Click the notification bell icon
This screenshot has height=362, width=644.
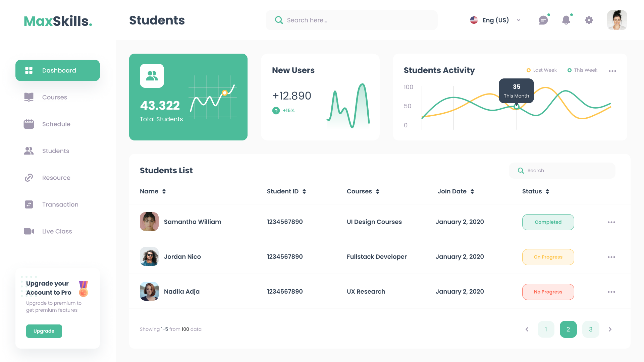566,20
